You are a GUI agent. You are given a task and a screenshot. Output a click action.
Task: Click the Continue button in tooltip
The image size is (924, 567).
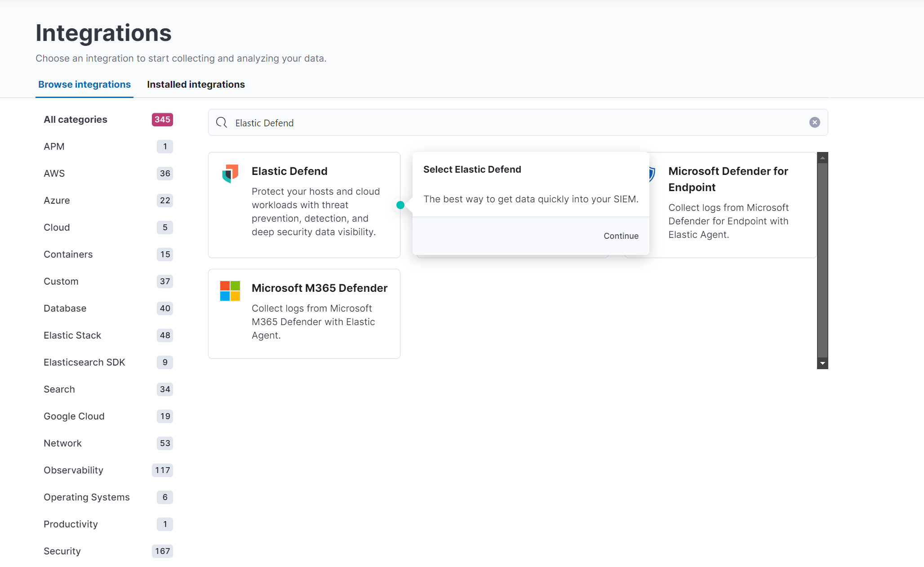click(620, 236)
